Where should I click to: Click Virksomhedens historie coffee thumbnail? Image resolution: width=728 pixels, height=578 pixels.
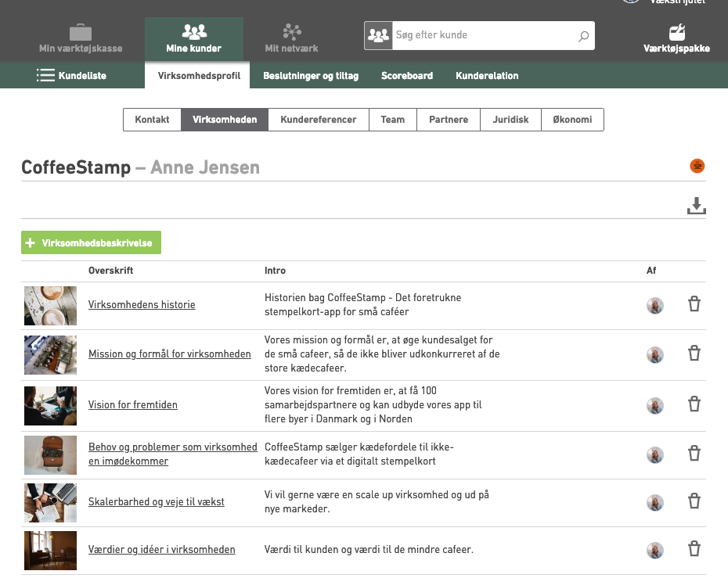tap(50, 306)
